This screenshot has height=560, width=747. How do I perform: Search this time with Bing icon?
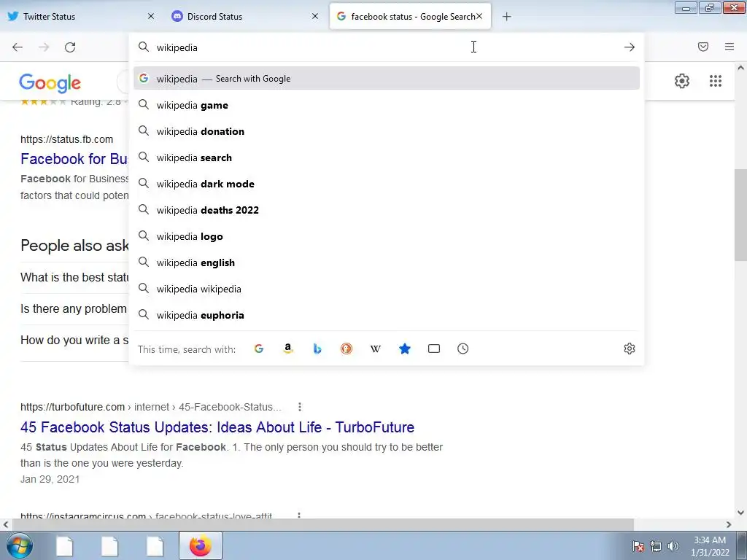click(317, 349)
